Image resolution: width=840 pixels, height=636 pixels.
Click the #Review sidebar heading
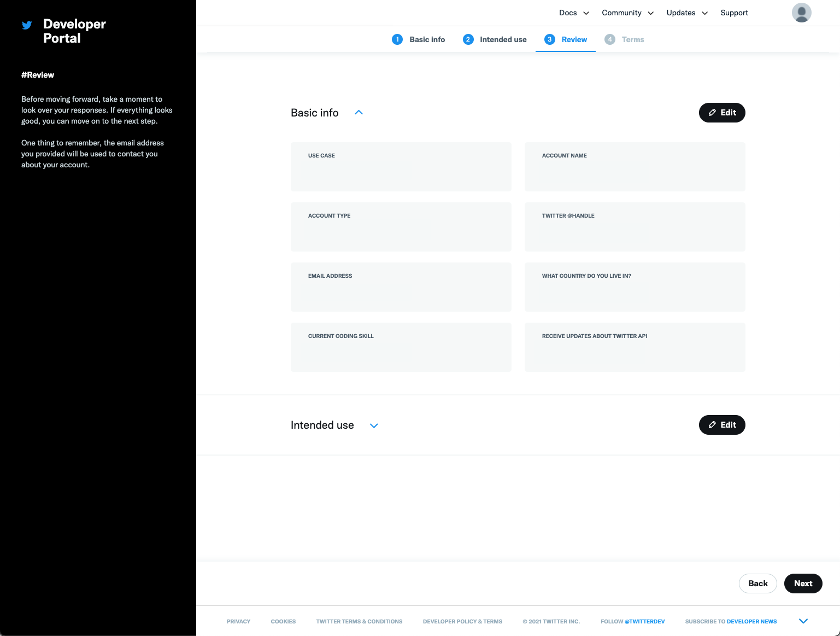pos(38,75)
